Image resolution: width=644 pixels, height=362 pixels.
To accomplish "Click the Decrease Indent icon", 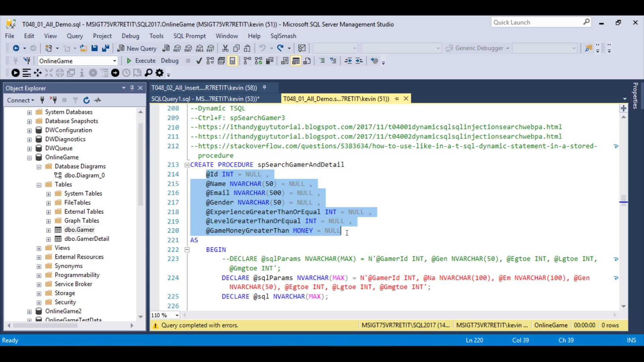I will click(348, 61).
